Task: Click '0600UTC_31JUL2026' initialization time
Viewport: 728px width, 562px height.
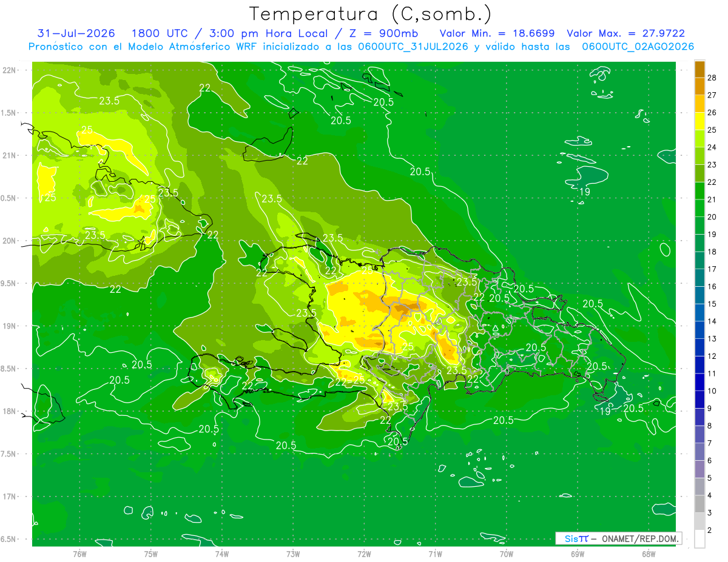Action: tap(413, 47)
